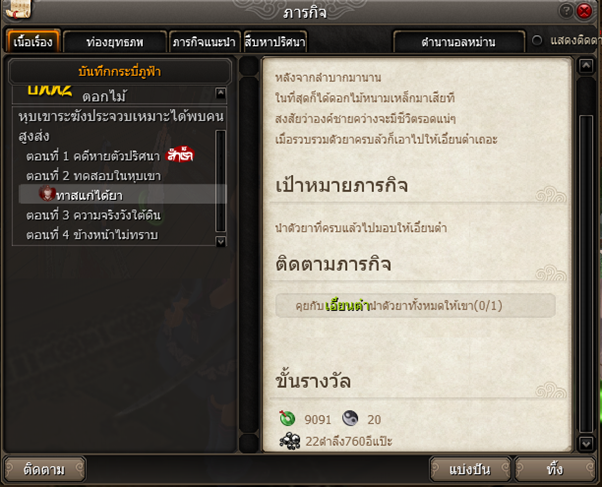
Task: Click the red สำเร็จ completed stamp
Action: pos(180,155)
